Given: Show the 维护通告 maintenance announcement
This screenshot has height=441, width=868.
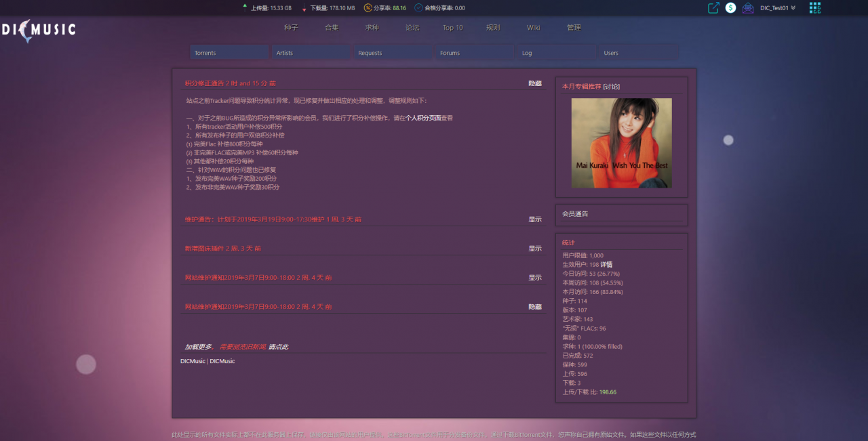Looking at the screenshot, I should point(535,219).
